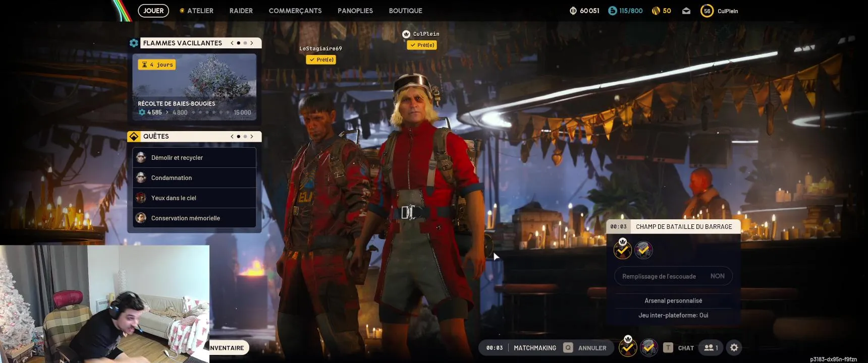Click the CulPlein name tag above character

click(x=426, y=34)
